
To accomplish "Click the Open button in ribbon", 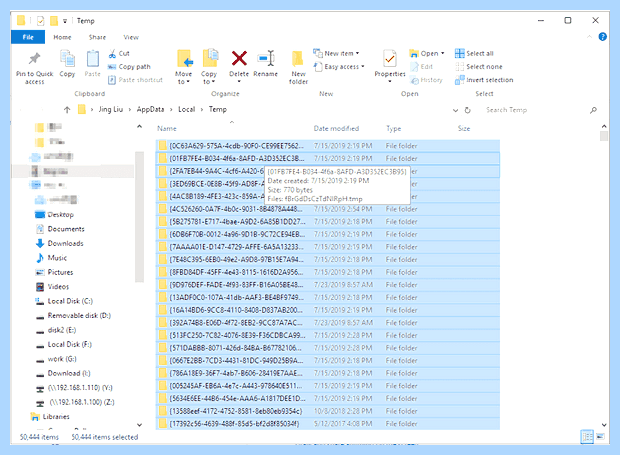I will pos(426,53).
